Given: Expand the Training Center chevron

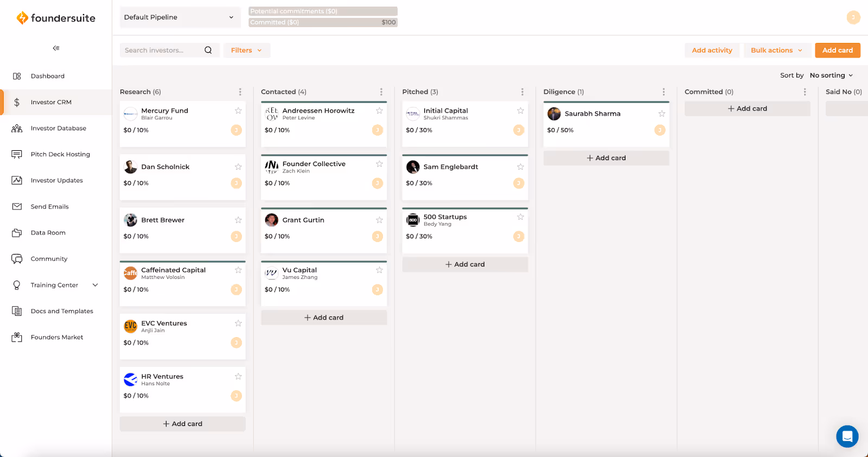Looking at the screenshot, I should click(95, 285).
